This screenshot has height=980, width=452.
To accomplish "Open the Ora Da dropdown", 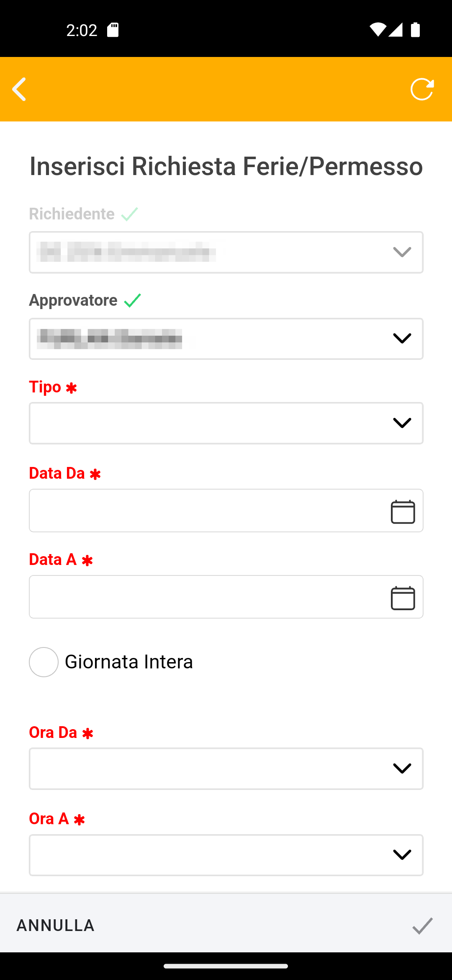I will [x=226, y=769].
